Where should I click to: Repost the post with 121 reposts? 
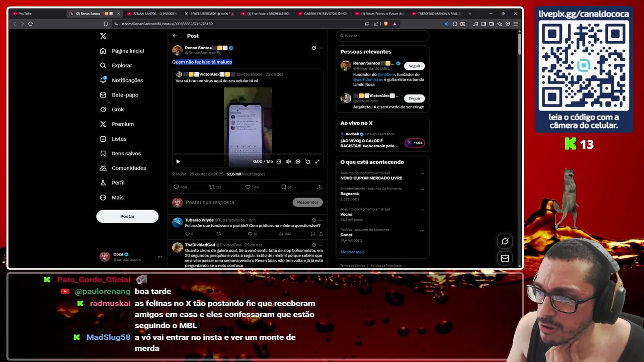coord(215,187)
